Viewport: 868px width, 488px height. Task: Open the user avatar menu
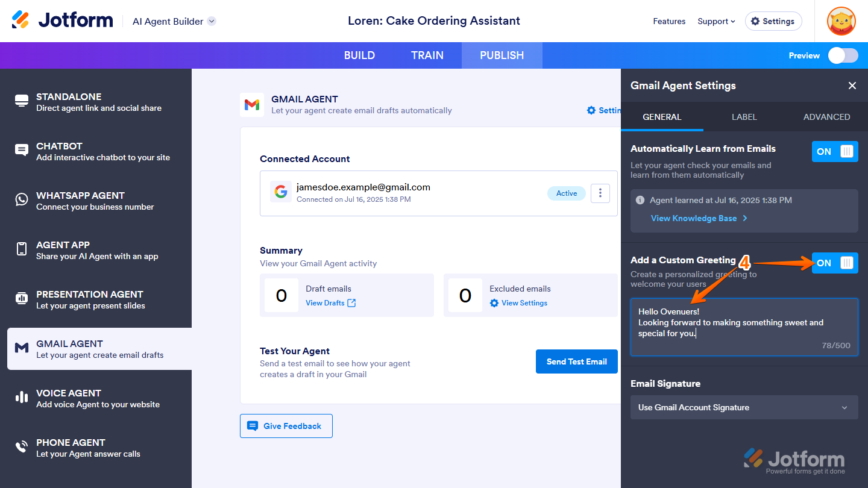click(x=841, y=21)
